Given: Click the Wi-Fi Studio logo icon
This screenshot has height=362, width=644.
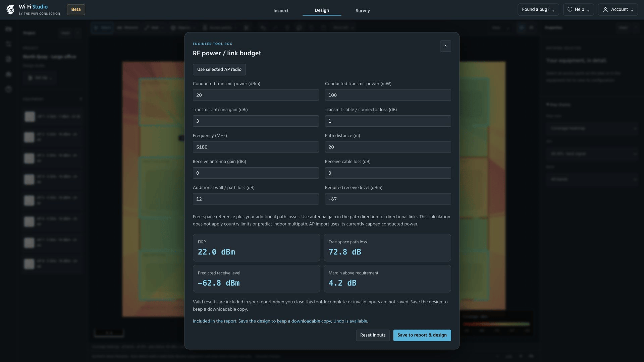Looking at the screenshot, I should click(10, 10).
